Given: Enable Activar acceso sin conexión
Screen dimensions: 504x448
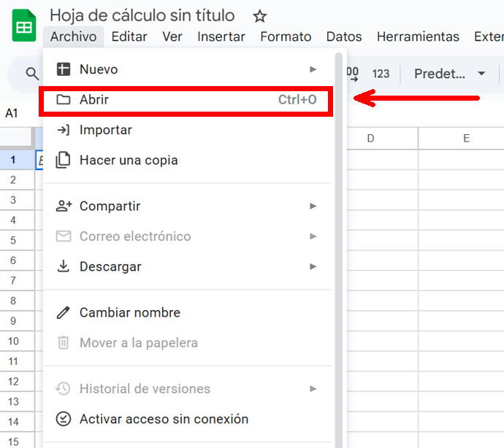Looking at the screenshot, I should [x=164, y=419].
